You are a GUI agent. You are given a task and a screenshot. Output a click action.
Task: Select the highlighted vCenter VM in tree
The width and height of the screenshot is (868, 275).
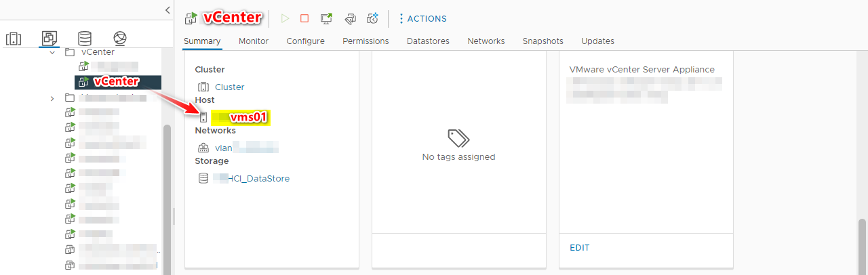pyautogui.click(x=117, y=82)
